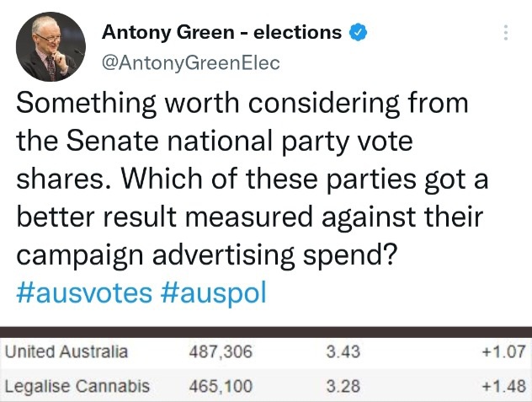This screenshot has width=532, height=402.
Task: Open the three-dot more options menu
Action: coord(505,33)
